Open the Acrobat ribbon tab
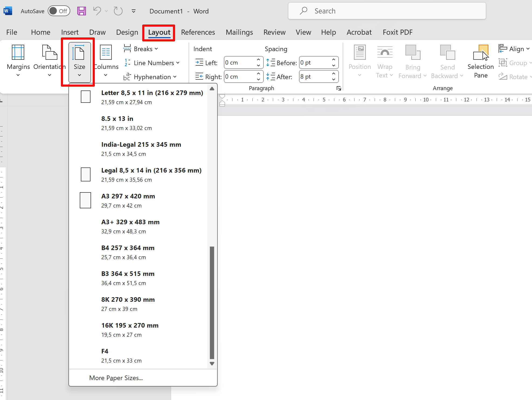532x400 pixels. point(359,32)
